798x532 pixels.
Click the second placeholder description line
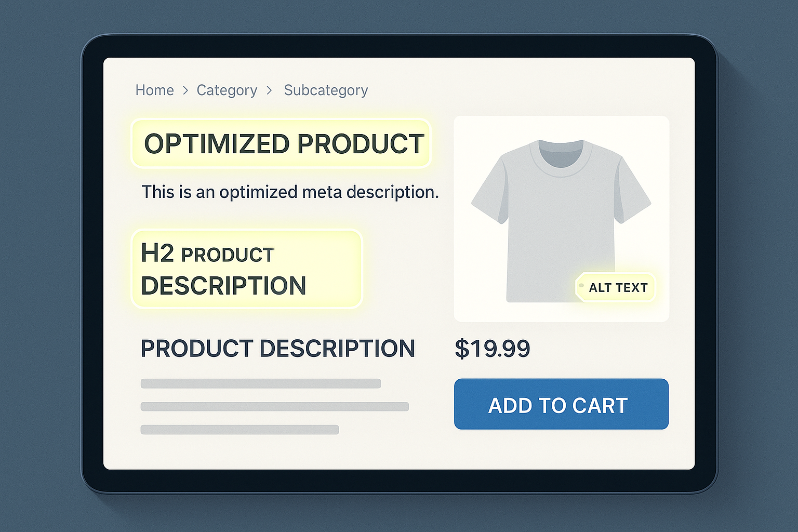[x=274, y=406]
